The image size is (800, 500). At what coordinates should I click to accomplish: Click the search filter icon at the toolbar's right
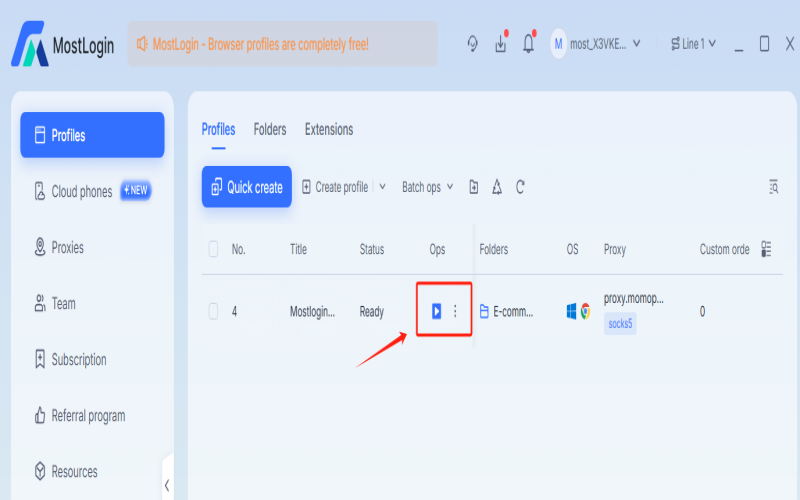coord(773,187)
